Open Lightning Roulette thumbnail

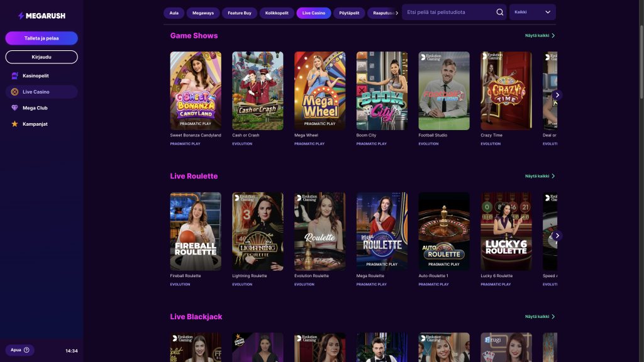coord(257,231)
